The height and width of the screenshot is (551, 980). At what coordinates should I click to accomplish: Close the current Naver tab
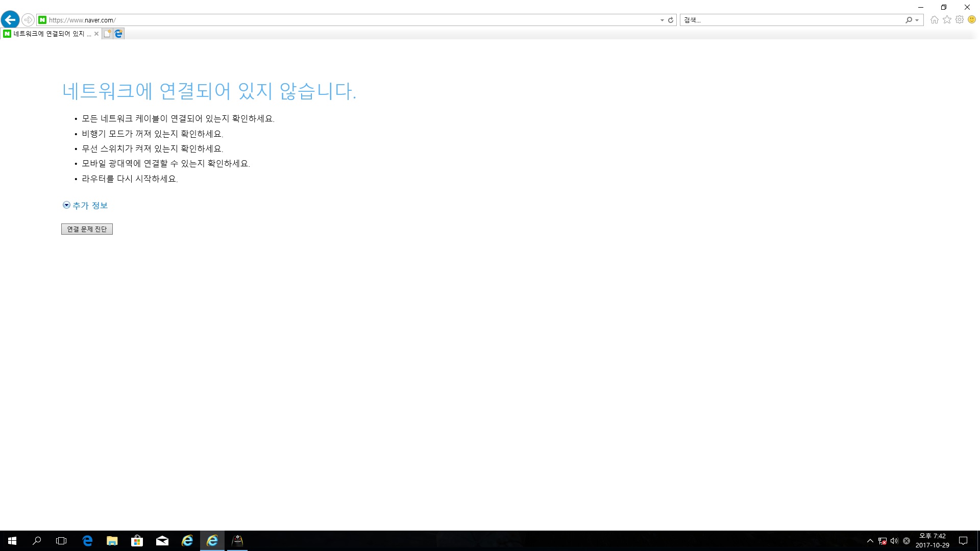[96, 34]
